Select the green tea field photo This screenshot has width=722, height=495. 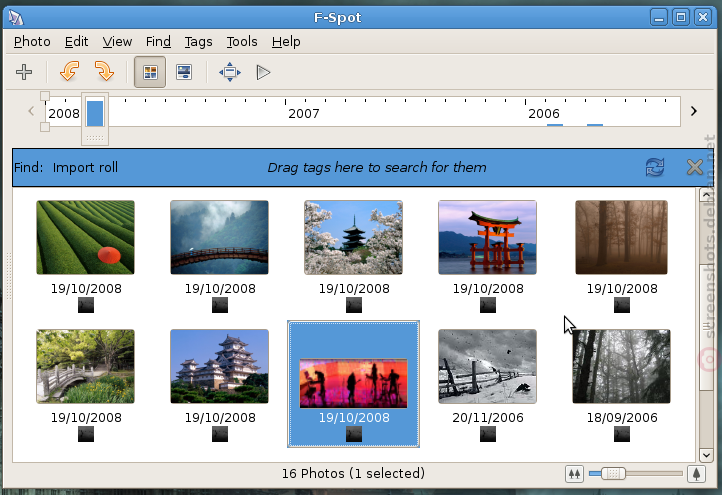(86, 238)
